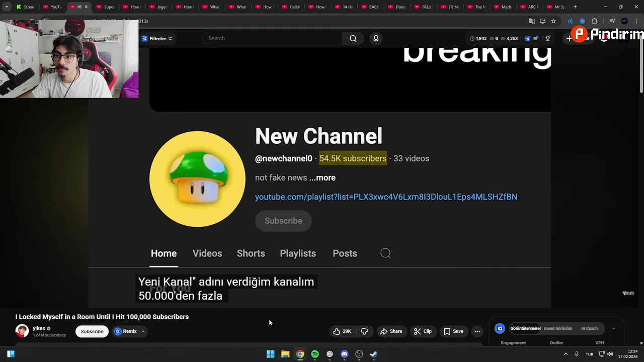The image size is (644, 362).
Task: Open Steam from taskbar
Action: 374,354
